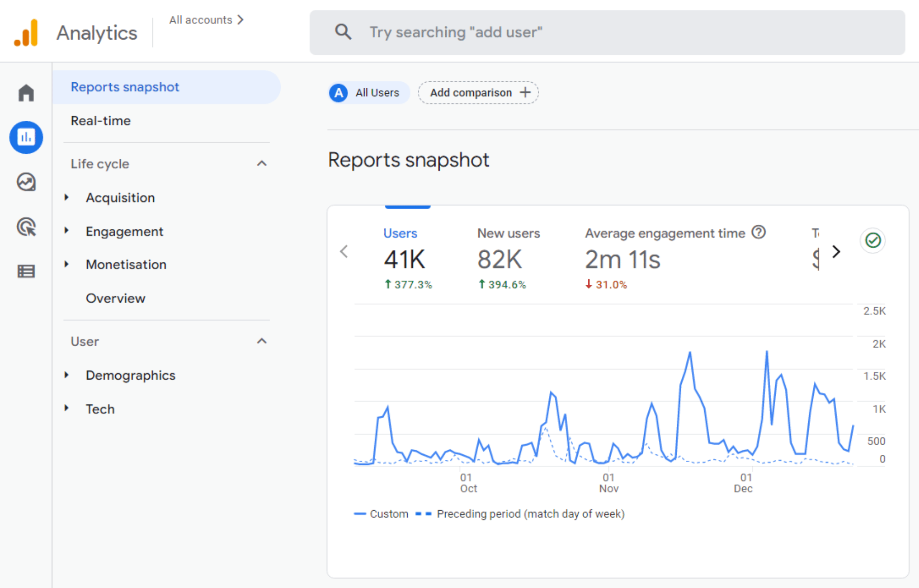Viewport: 919px width, 588px height.
Task: Expand the Monetisation tree arrow
Action: (x=66, y=264)
